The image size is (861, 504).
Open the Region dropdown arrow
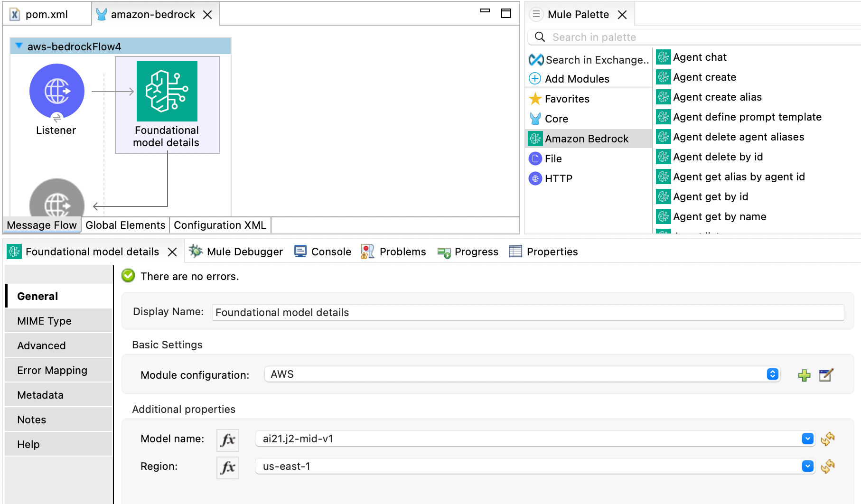[808, 466]
